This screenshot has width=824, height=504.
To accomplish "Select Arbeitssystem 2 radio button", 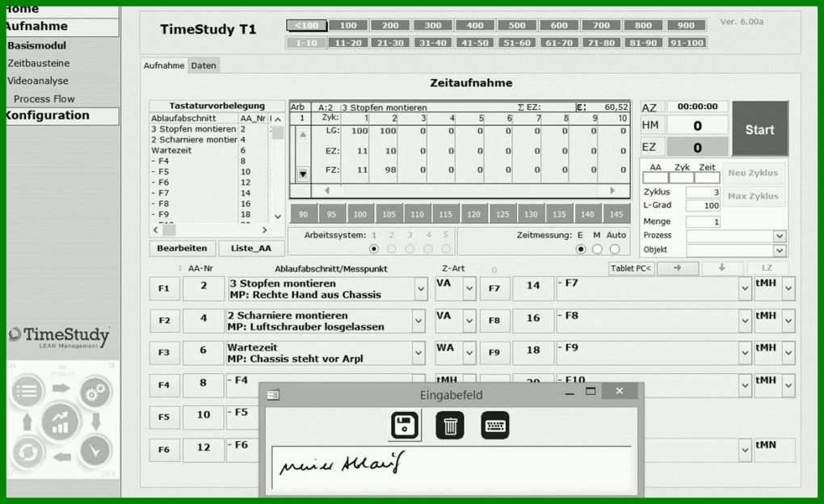I will (x=392, y=249).
